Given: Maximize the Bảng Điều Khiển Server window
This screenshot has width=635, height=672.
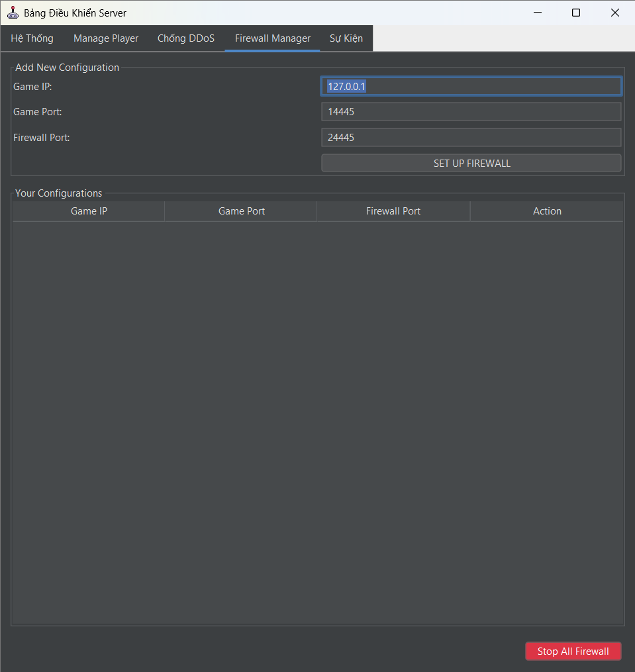Looking at the screenshot, I should pyautogui.click(x=576, y=13).
